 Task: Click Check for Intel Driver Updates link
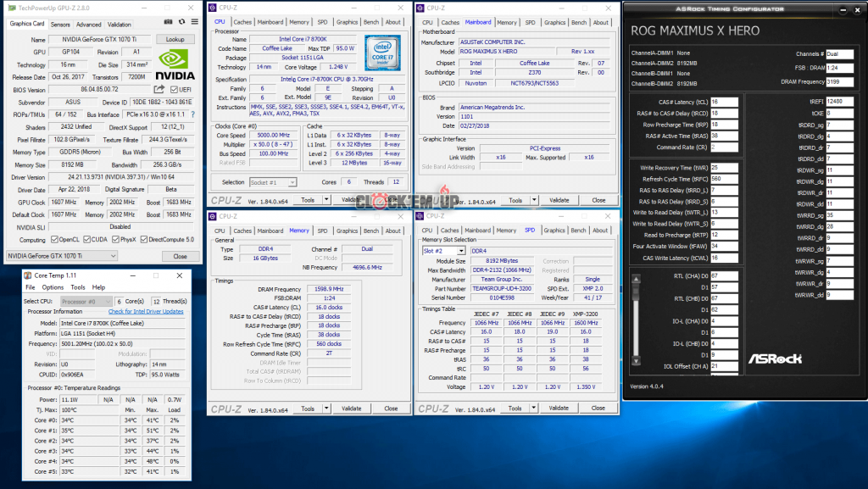coord(146,311)
